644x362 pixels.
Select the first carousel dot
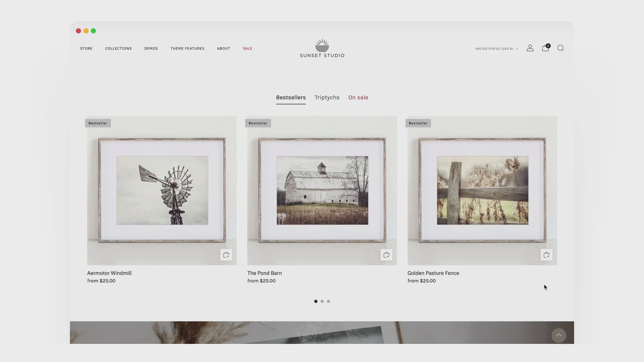[316, 301]
